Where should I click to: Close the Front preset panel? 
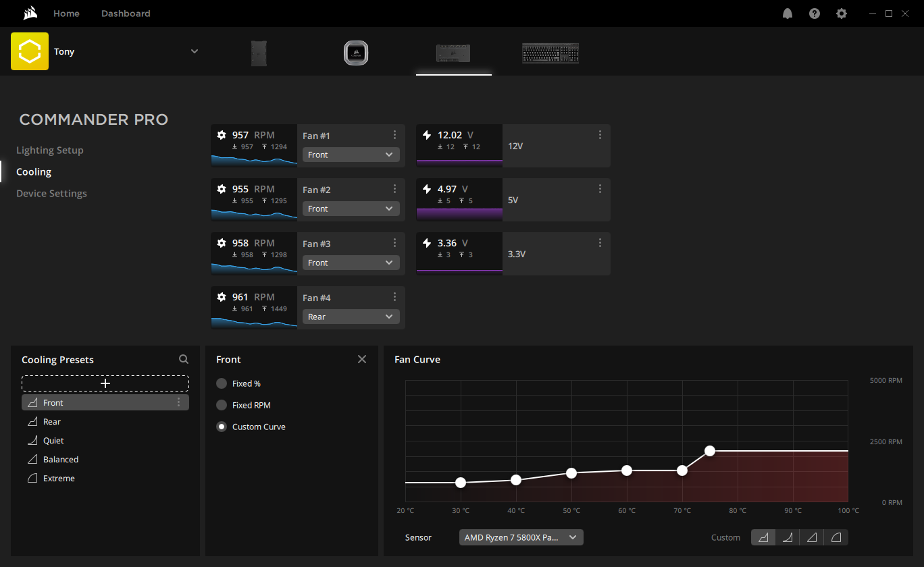point(362,359)
